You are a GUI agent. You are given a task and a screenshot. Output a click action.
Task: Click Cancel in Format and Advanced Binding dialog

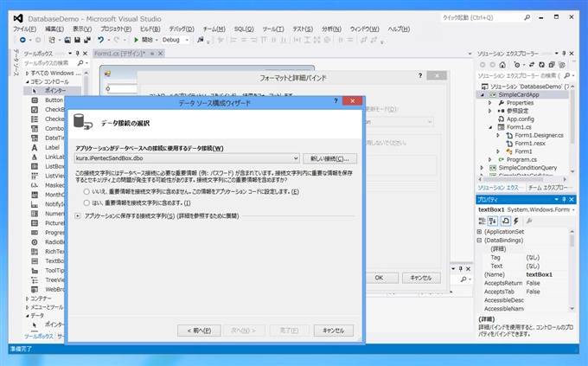click(x=421, y=278)
